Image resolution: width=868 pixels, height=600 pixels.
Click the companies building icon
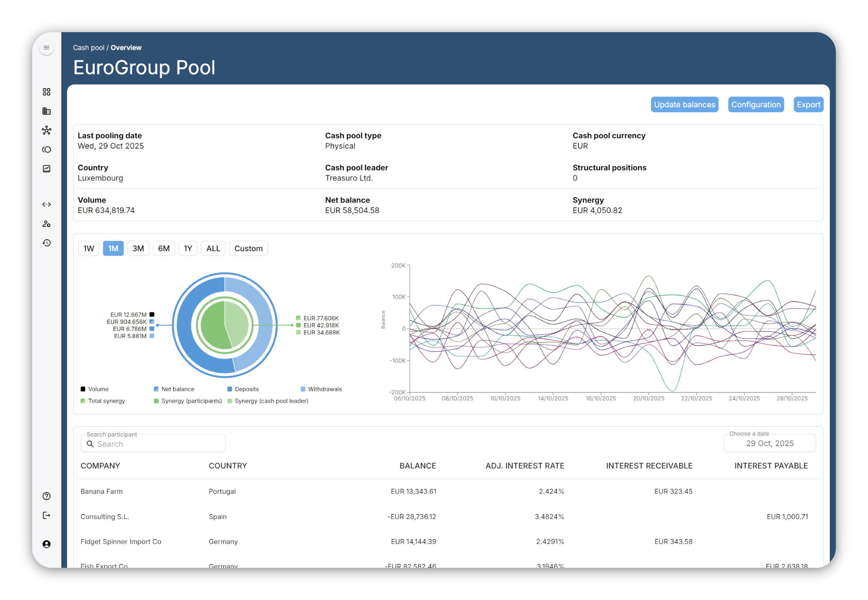click(47, 111)
